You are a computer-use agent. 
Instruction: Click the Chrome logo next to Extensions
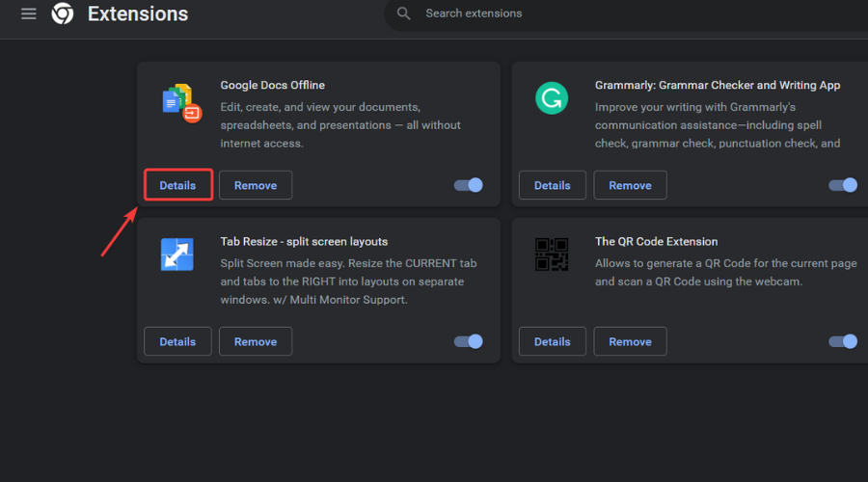(63, 13)
